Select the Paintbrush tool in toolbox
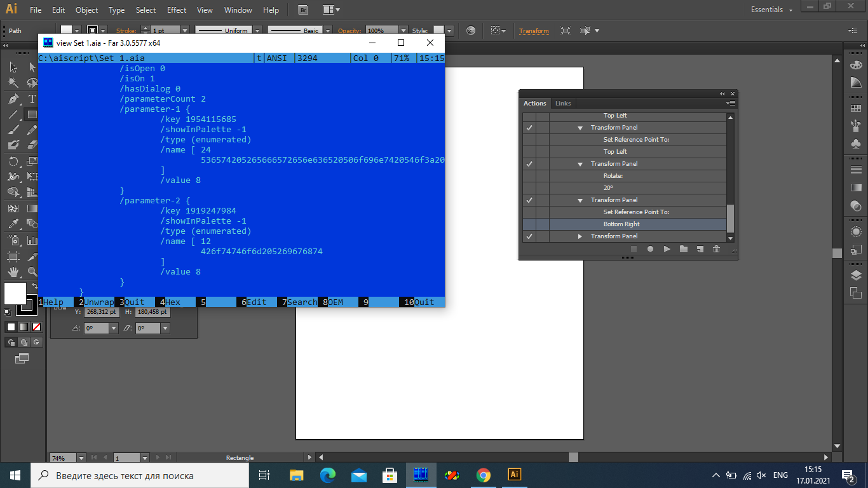This screenshot has height=488, width=868. (13, 130)
